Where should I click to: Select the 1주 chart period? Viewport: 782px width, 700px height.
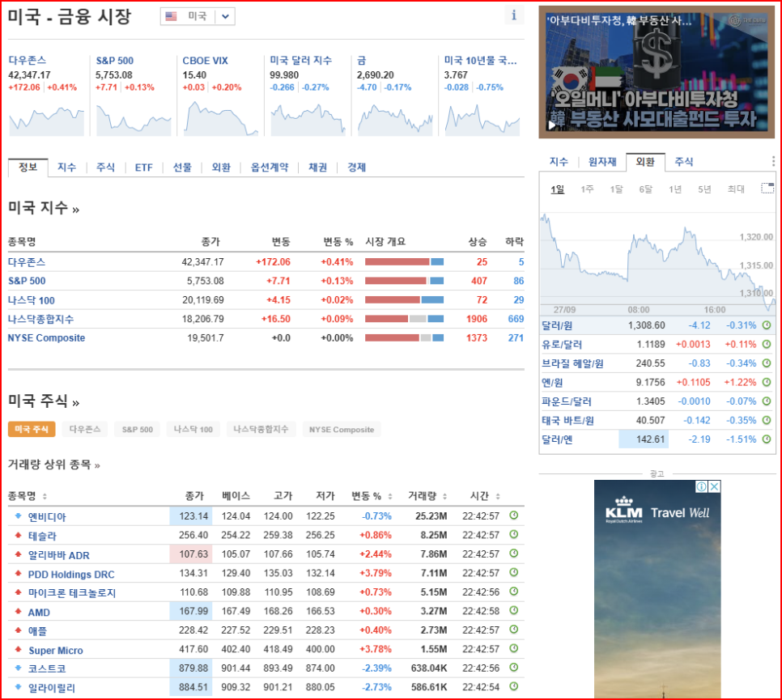[x=587, y=189]
